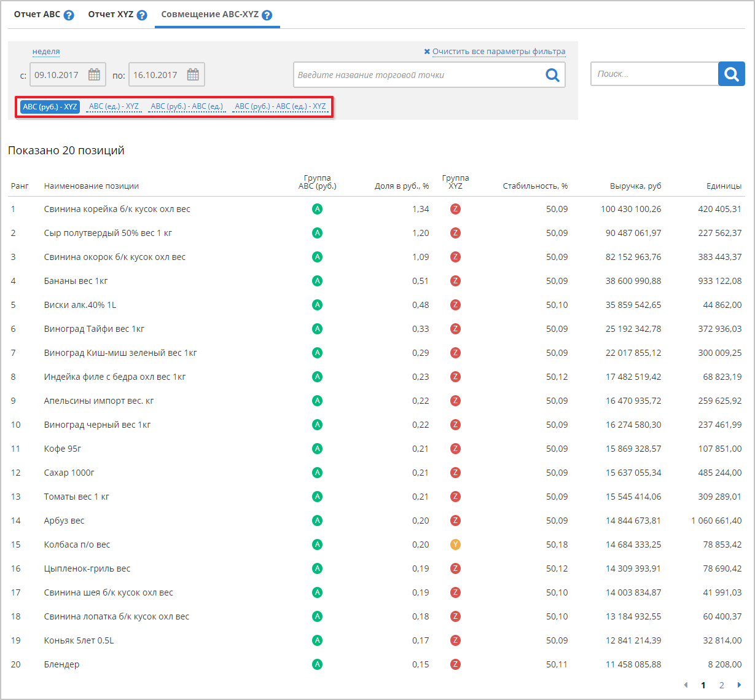Click magnifier in торговая точка field
Viewport: 755px width, 700px height.
(x=552, y=75)
